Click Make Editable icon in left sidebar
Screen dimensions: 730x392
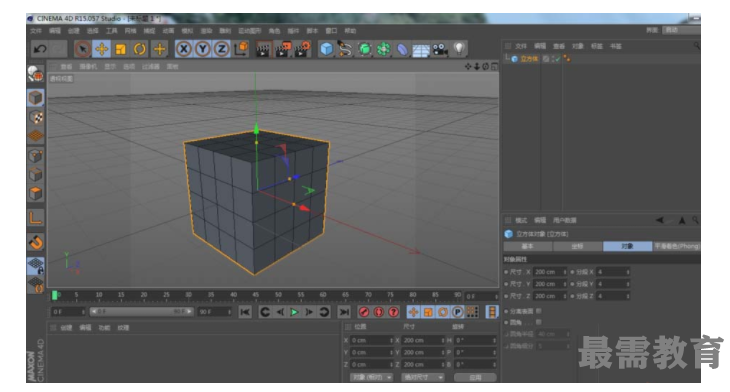[35, 74]
